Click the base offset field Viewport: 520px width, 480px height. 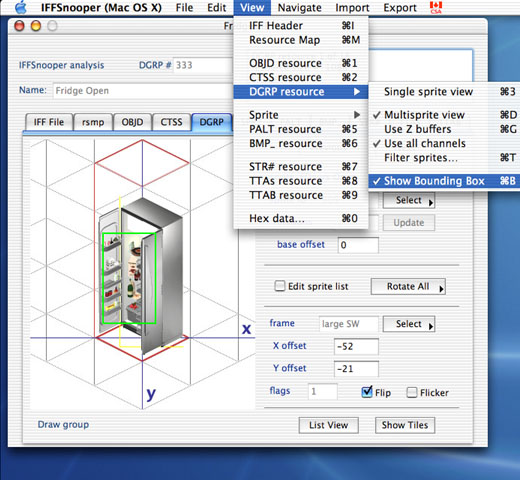point(358,245)
